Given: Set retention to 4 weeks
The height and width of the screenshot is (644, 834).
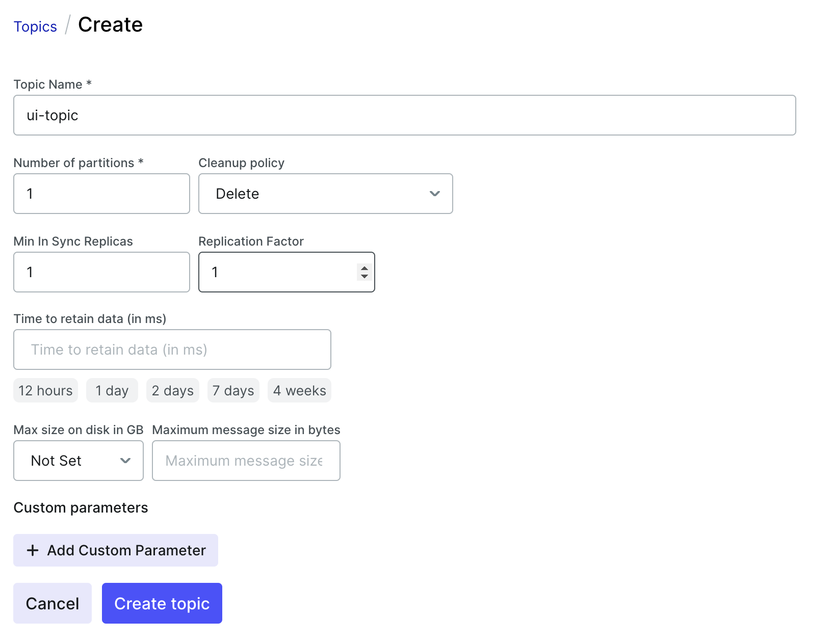Looking at the screenshot, I should pos(300,390).
